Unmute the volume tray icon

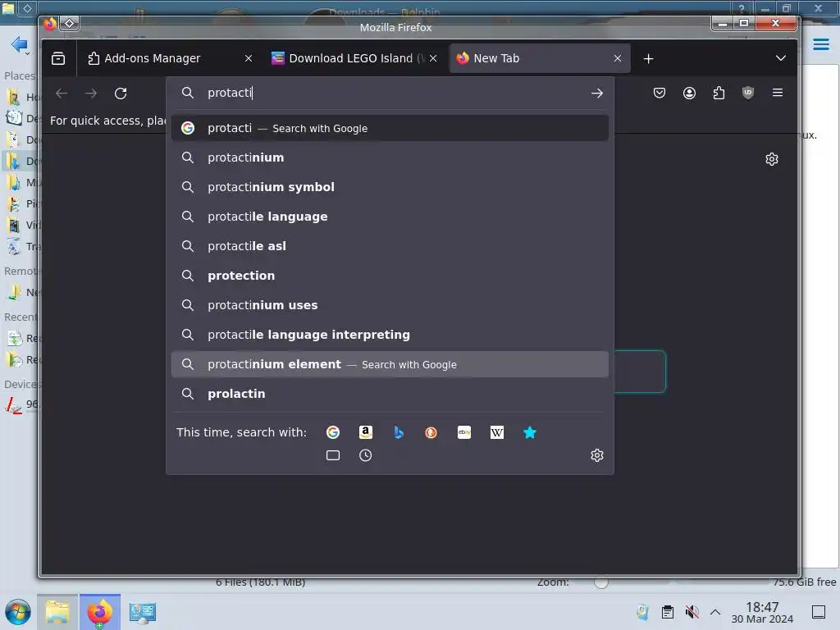(692, 612)
